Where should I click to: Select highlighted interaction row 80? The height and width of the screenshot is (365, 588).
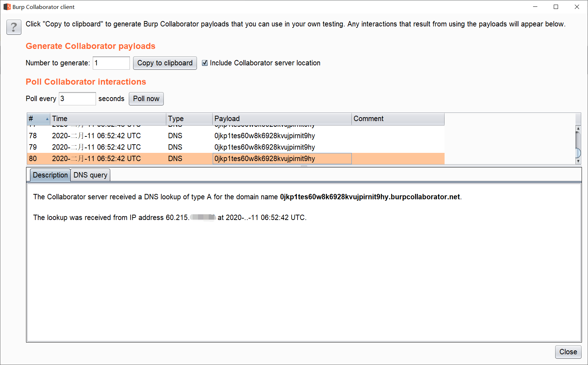pyautogui.click(x=235, y=159)
